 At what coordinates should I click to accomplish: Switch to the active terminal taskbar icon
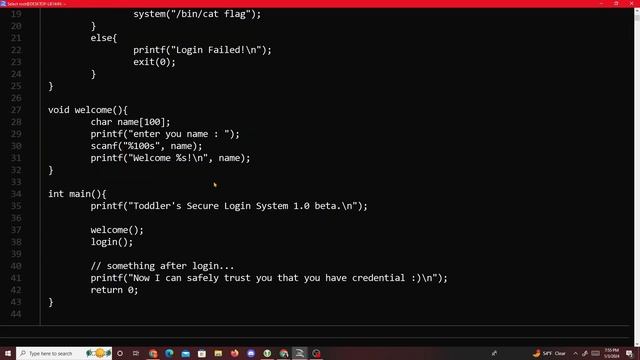click(300, 353)
